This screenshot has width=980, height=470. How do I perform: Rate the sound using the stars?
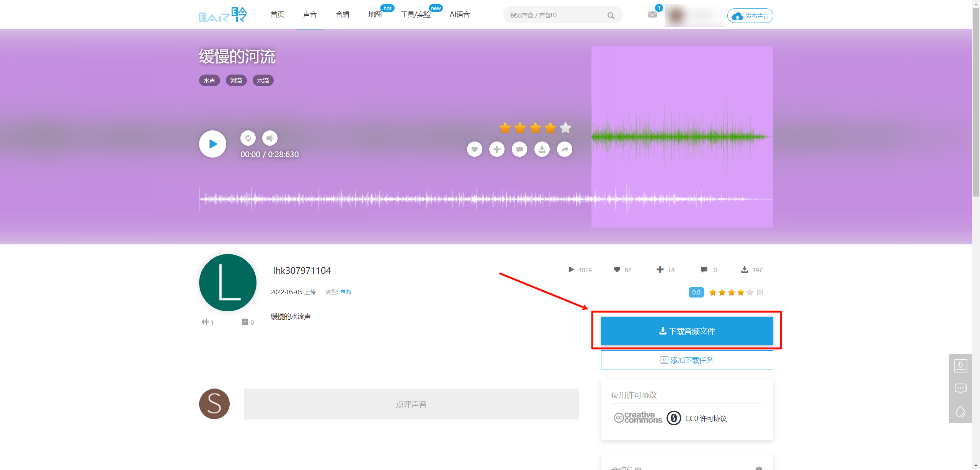[x=535, y=128]
